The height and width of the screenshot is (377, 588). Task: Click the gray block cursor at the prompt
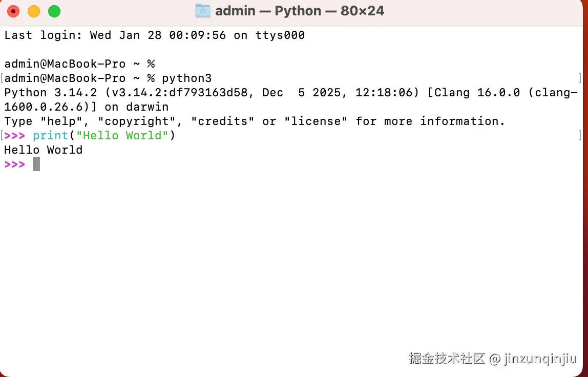pyautogui.click(x=36, y=164)
